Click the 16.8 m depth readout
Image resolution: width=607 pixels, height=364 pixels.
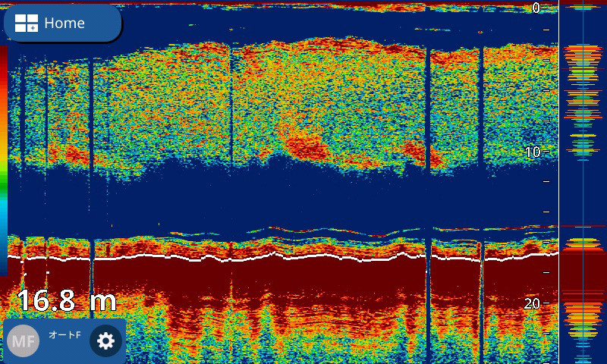tap(67, 301)
